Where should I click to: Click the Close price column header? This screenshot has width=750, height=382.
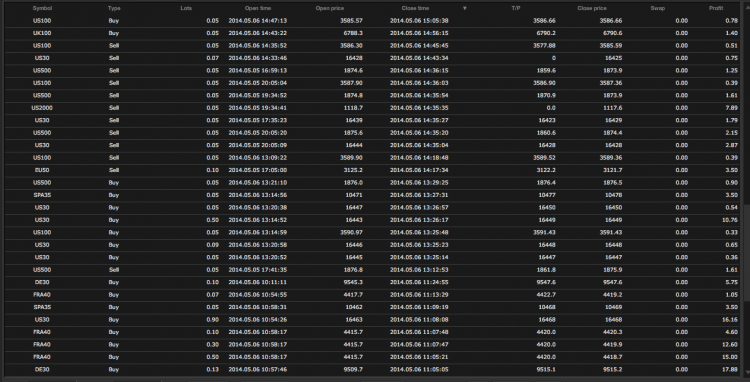592,8
